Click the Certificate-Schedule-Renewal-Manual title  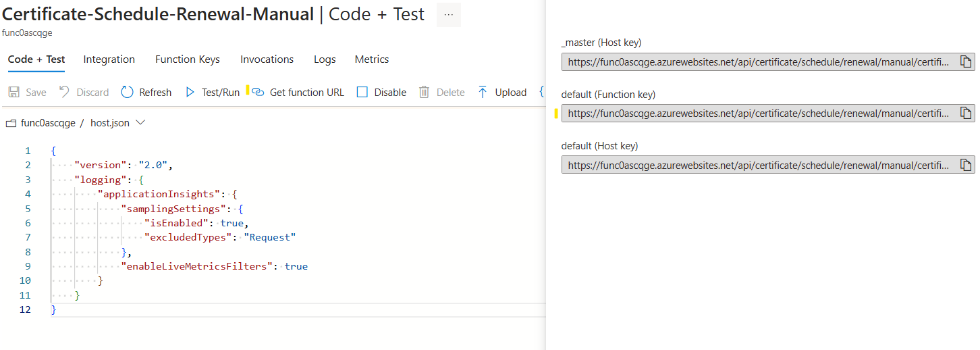[159, 14]
